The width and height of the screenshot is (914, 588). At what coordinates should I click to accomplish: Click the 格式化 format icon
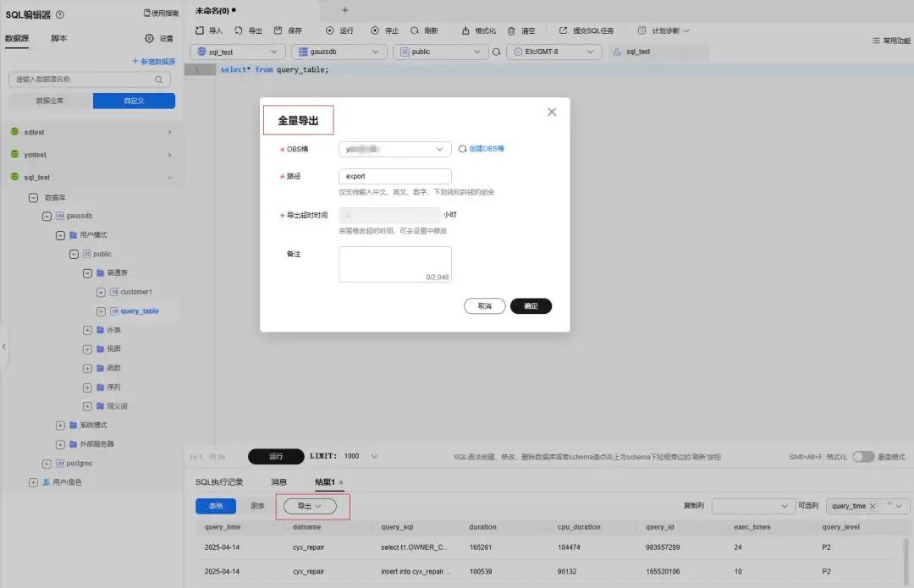click(x=465, y=30)
